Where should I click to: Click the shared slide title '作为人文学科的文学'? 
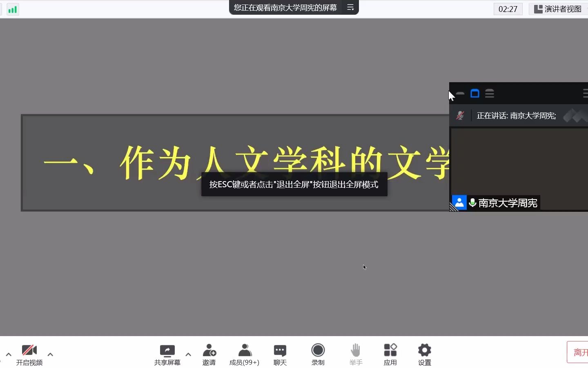point(285,163)
